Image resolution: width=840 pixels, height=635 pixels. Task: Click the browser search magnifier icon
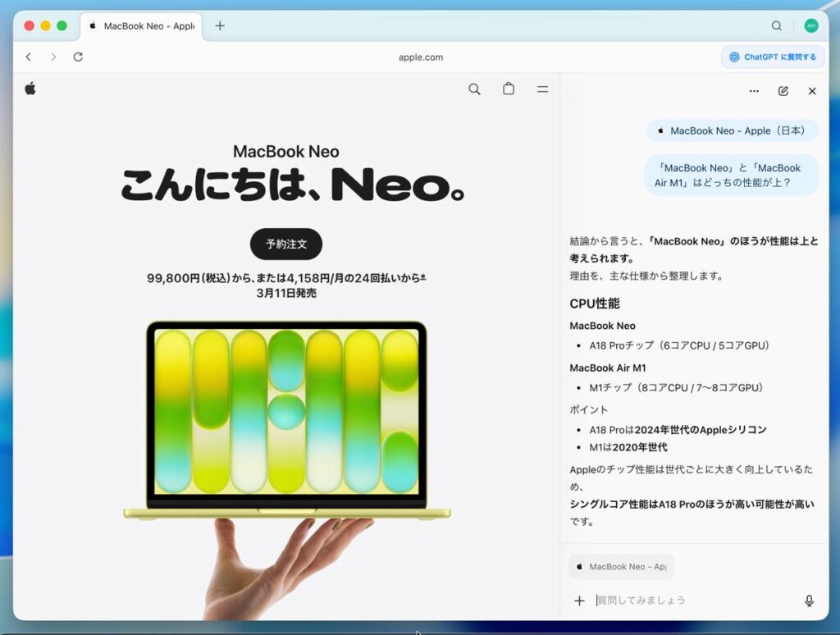[776, 25]
